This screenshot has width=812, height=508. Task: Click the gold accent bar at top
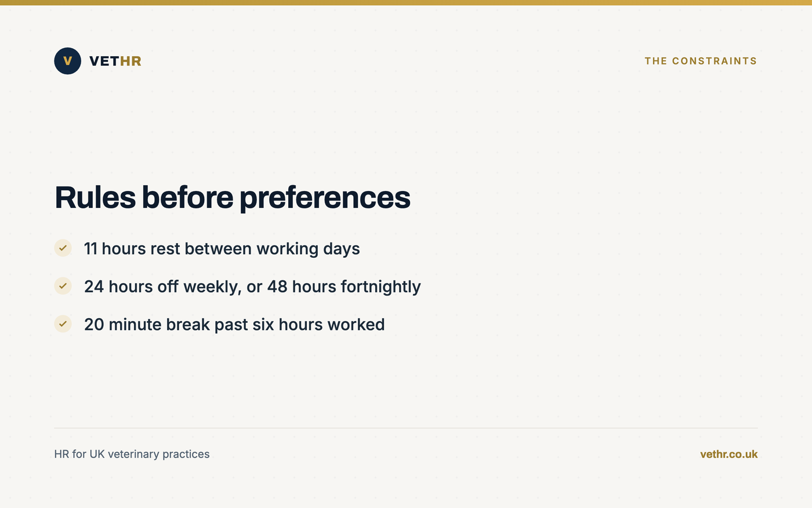pyautogui.click(x=406, y=2)
